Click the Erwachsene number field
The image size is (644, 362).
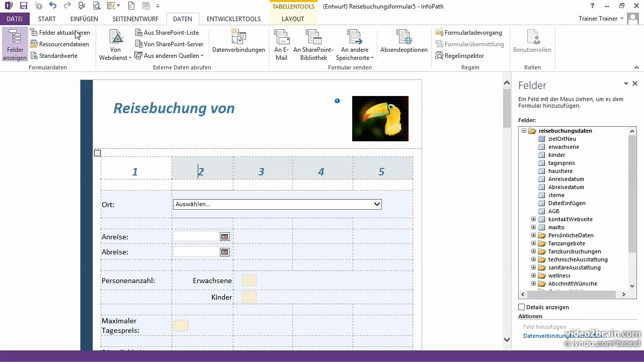click(x=249, y=281)
